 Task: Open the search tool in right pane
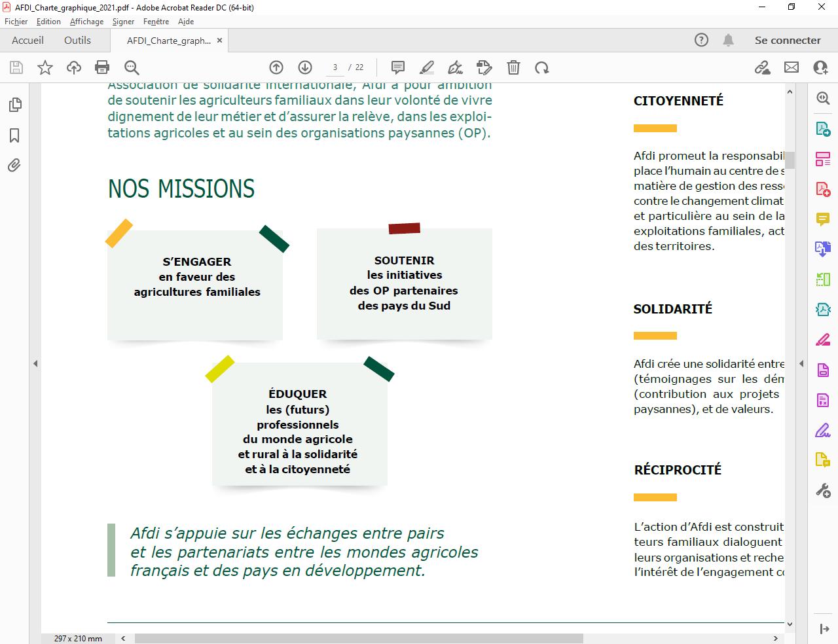pos(823,98)
